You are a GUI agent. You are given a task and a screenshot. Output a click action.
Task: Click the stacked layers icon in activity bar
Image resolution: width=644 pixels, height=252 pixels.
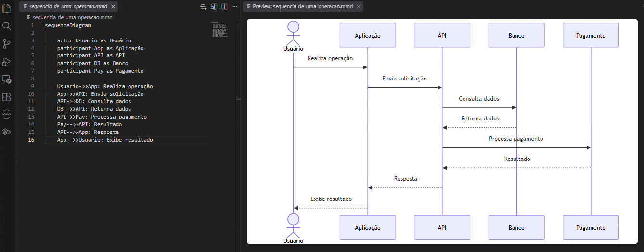7,132
